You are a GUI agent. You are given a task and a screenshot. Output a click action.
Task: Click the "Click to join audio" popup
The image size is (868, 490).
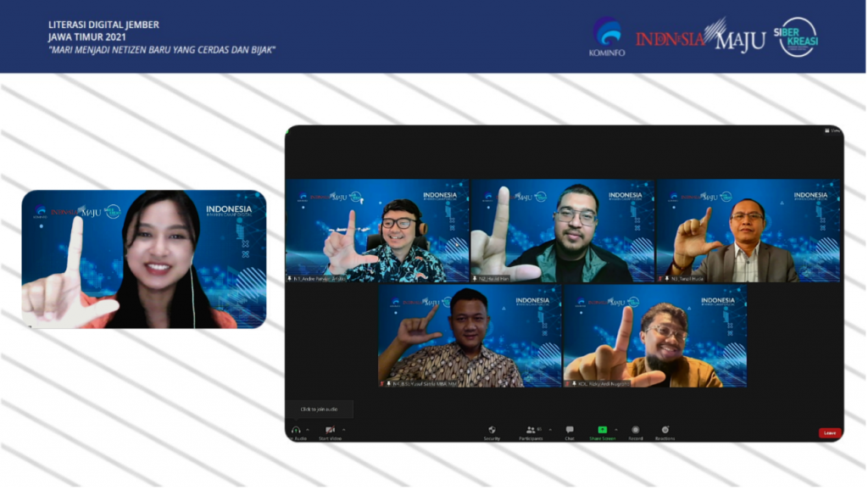320,409
